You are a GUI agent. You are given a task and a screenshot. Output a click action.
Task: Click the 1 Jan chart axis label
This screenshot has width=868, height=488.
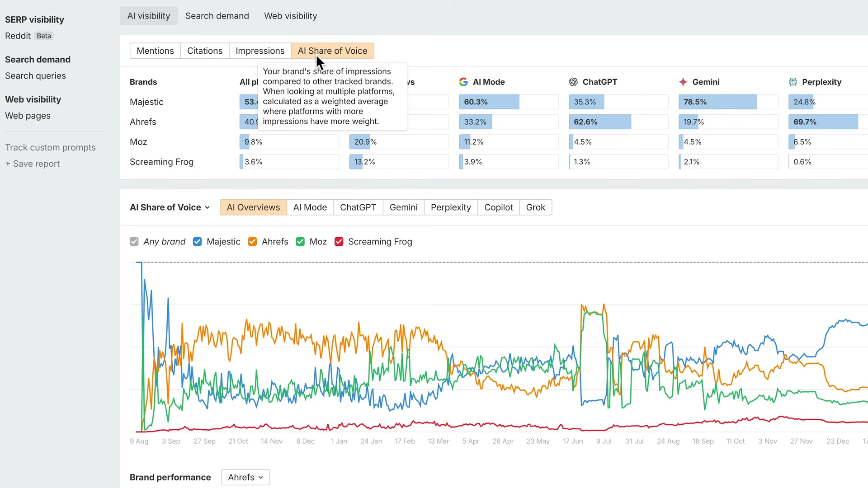point(339,441)
